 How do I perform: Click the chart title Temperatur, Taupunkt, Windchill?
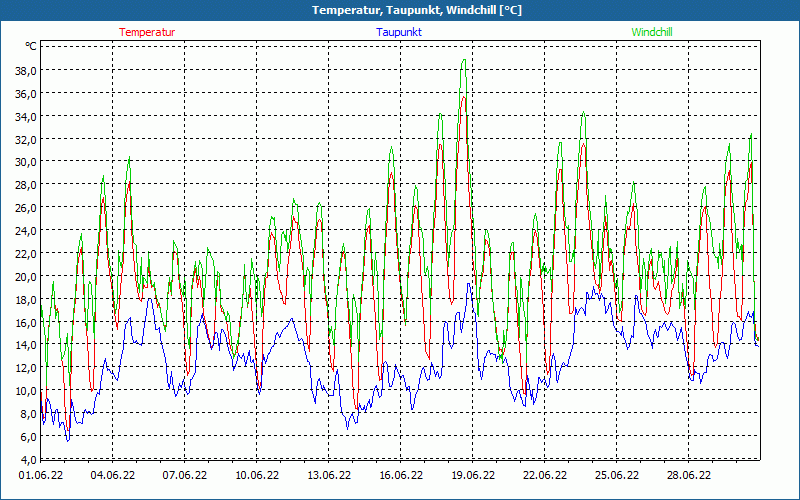tap(417, 10)
